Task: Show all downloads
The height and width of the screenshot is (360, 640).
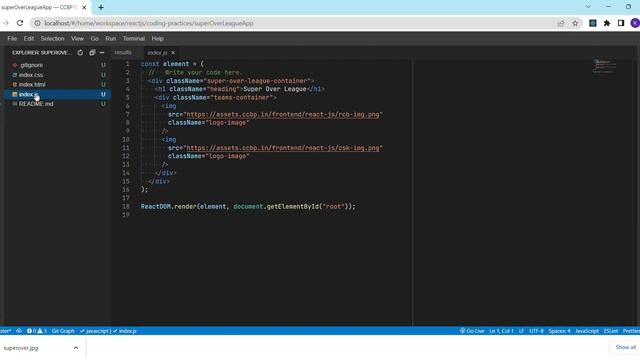Action: click(x=626, y=347)
